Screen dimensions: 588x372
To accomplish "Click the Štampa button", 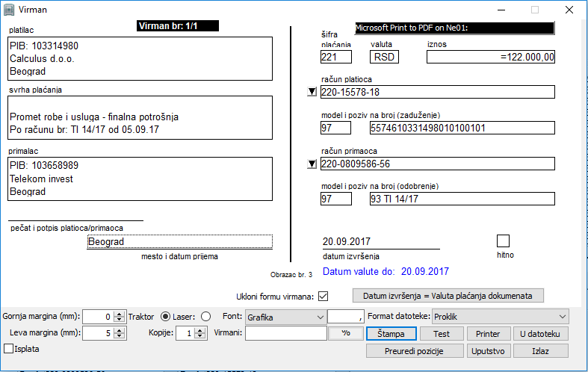I will click(391, 334).
